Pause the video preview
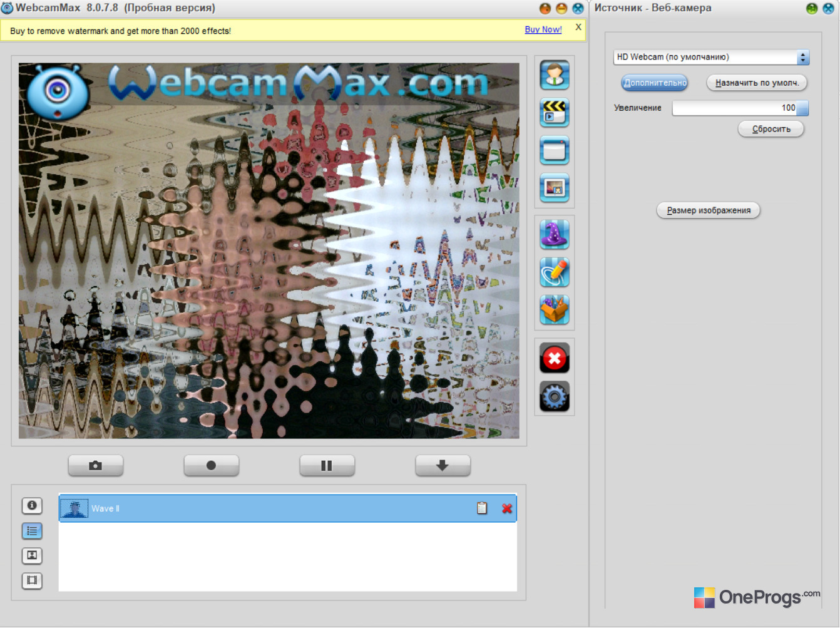Screen dimensions: 840x628 coord(327,466)
